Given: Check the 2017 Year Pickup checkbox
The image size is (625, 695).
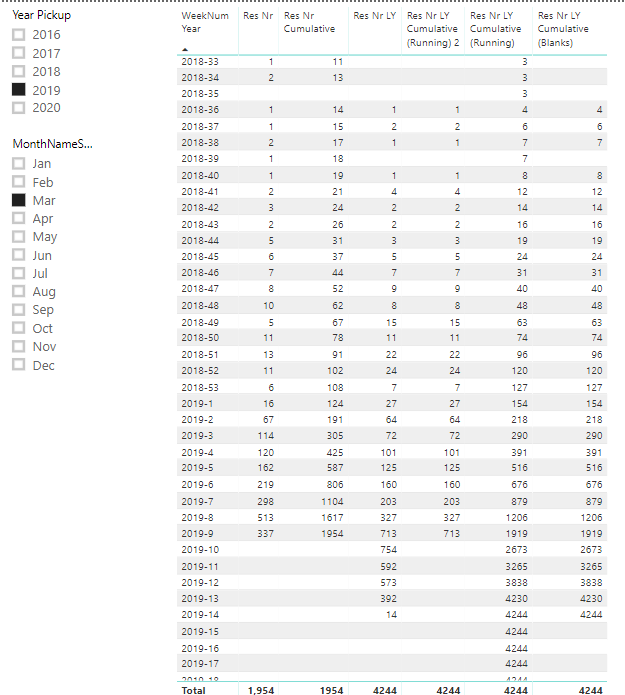Looking at the screenshot, I should click(x=19, y=53).
